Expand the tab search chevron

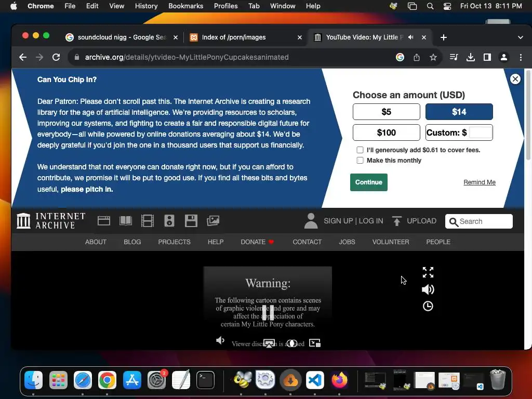pyautogui.click(x=520, y=37)
